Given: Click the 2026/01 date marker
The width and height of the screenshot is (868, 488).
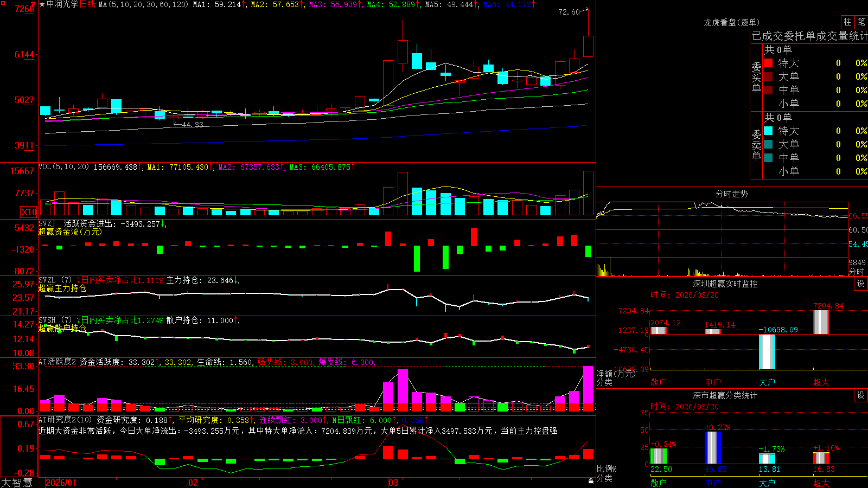Looking at the screenshot, I should (x=61, y=483).
